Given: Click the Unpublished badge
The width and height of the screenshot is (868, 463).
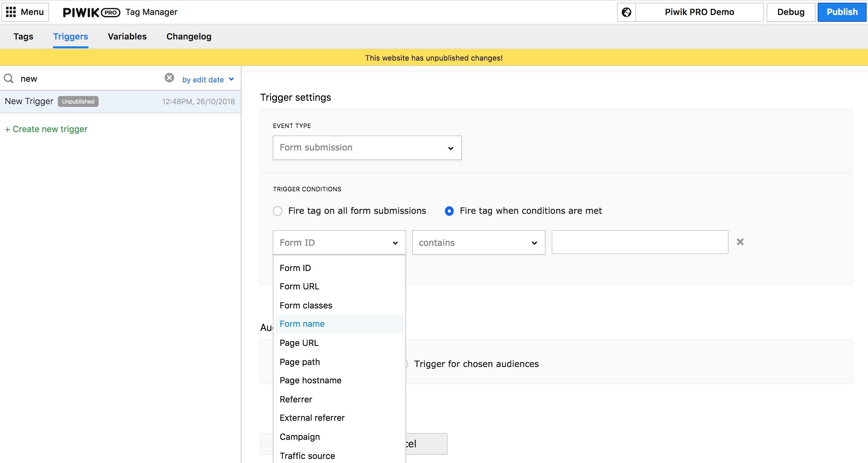Looking at the screenshot, I should pyautogui.click(x=78, y=101).
